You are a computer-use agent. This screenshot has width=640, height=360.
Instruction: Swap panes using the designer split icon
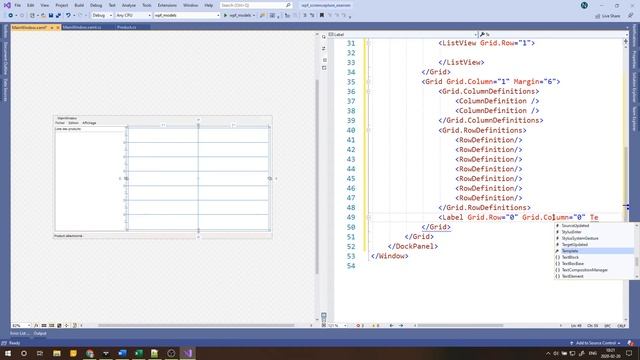click(324, 49)
